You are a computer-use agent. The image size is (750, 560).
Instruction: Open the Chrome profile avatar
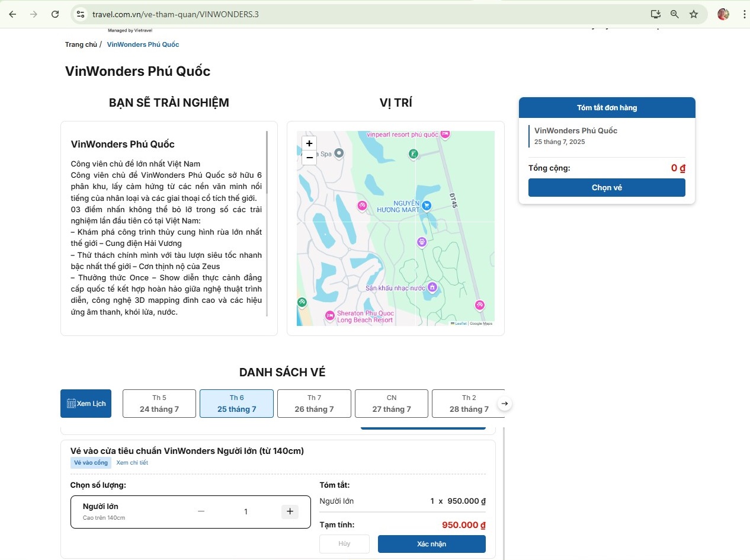pyautogui.click(x=723, y=14)
